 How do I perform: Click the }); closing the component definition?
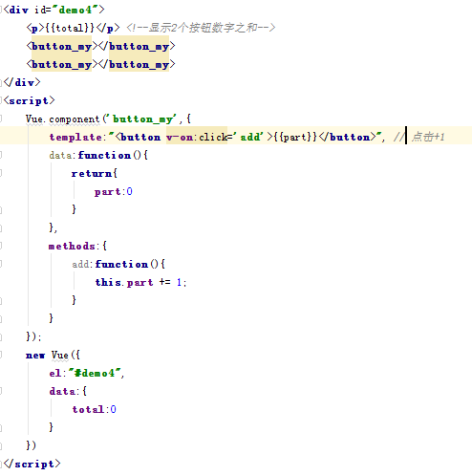click(33, 337)
